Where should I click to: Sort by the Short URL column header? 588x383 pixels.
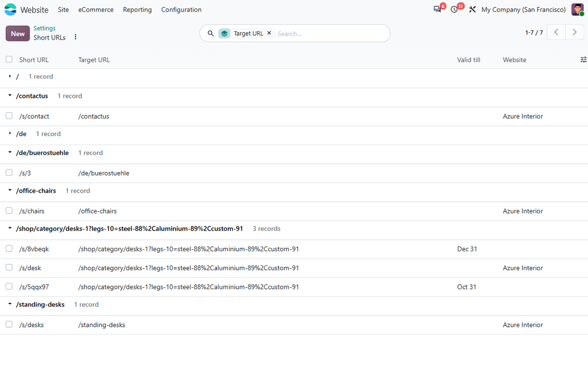pyautogui.click(x=34, y=60)
